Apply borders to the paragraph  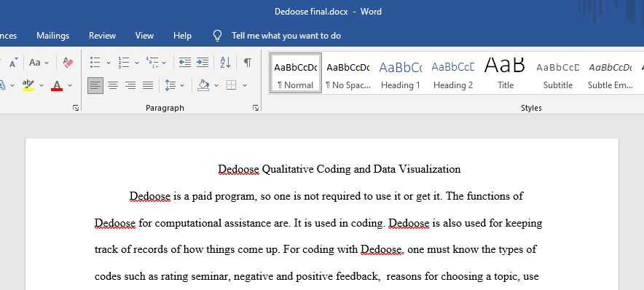click(232, 85)
